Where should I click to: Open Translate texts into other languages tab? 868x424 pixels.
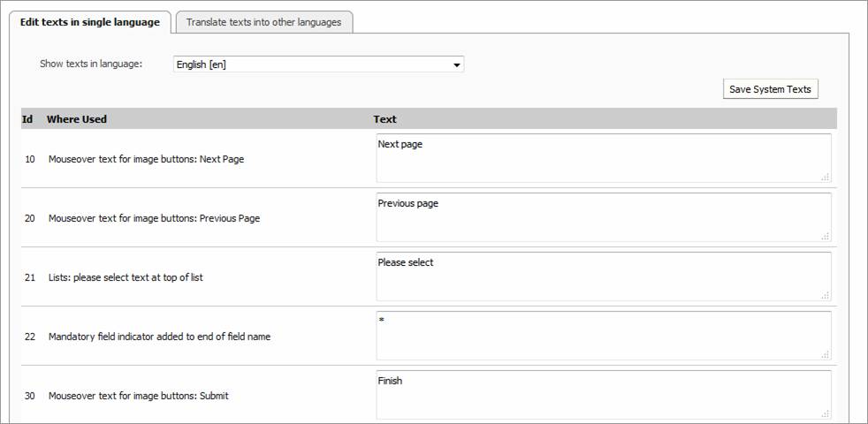[263, 22]
